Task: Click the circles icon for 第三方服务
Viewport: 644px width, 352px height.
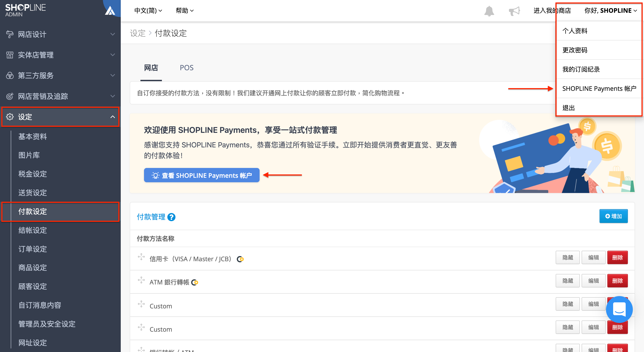Action: coord(10,75)
